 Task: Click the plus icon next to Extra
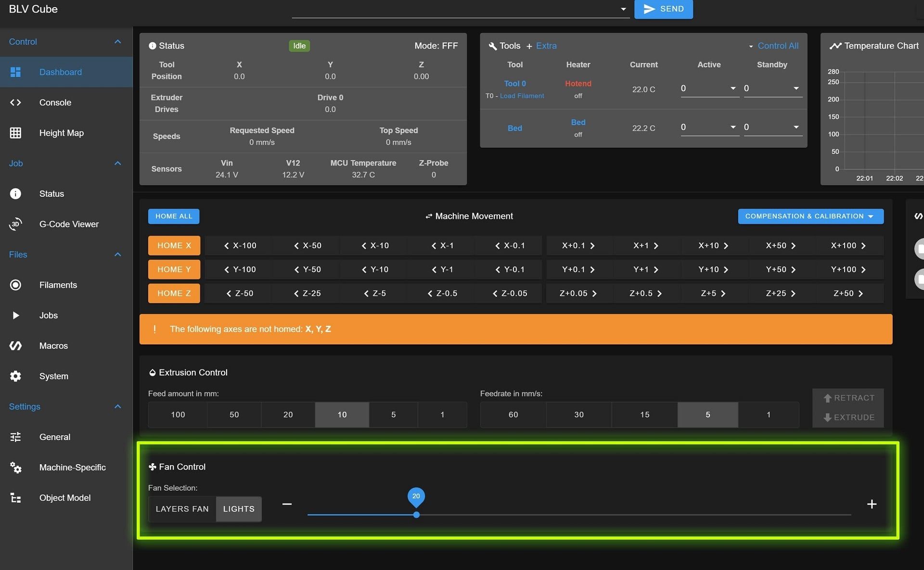coord(529,46)
